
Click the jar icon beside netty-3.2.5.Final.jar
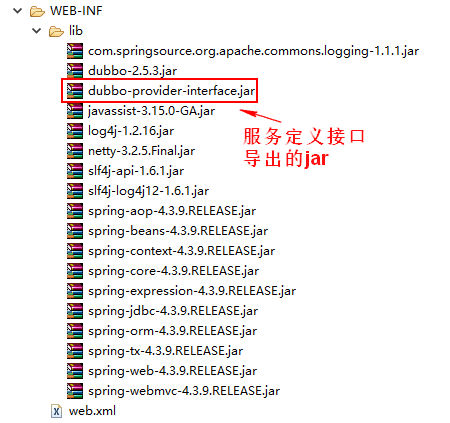click(75, 151)
